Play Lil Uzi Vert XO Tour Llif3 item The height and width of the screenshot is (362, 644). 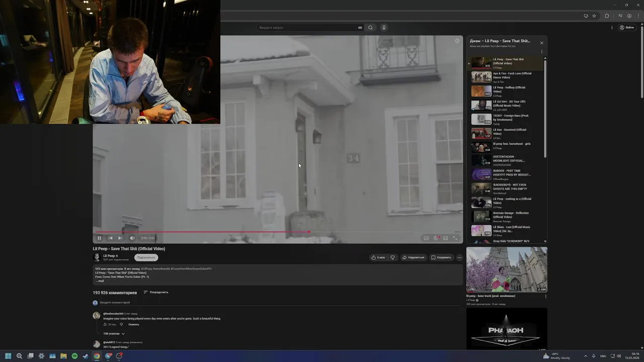coord(507,105)
